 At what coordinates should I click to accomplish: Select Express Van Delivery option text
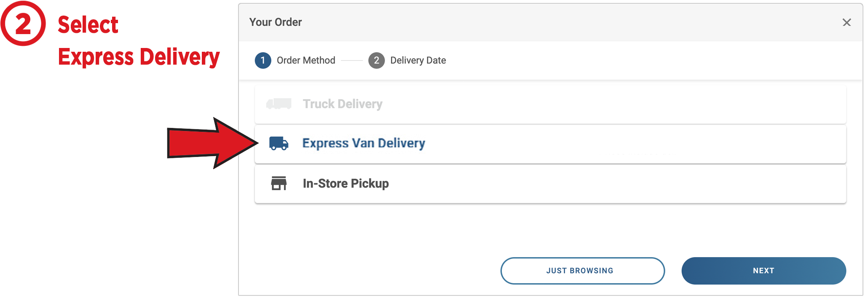pyautogui.click(x=364, y=143)
